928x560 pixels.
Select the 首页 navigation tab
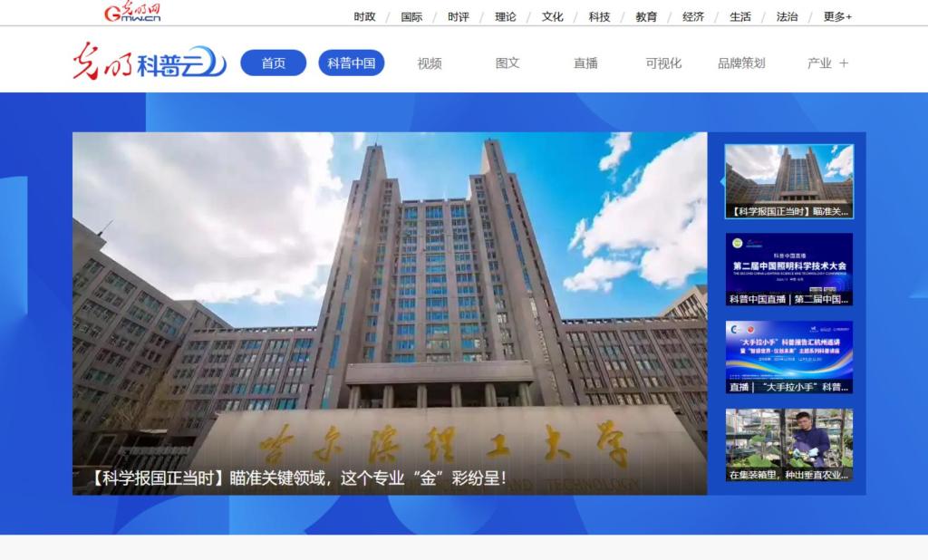coord(273,63)
